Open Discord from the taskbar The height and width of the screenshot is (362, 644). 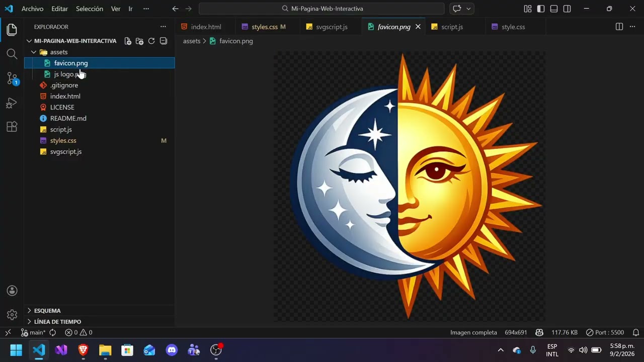(172, 350)
